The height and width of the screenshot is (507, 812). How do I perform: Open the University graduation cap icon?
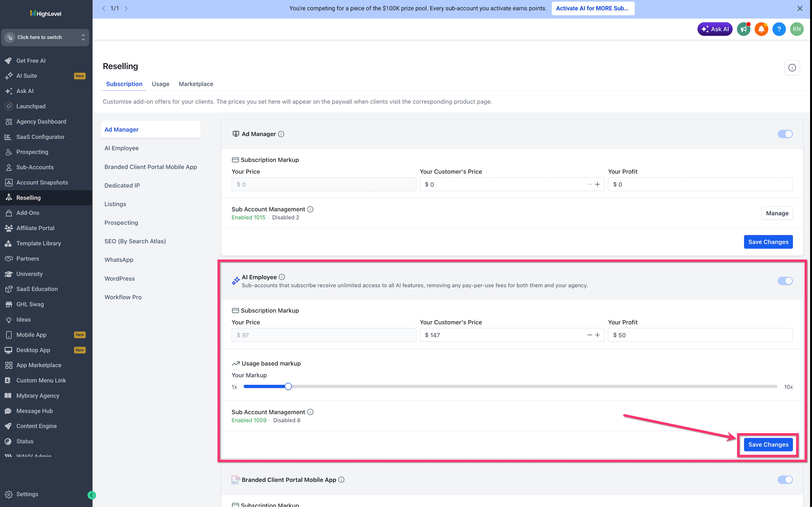pos(9,274)
